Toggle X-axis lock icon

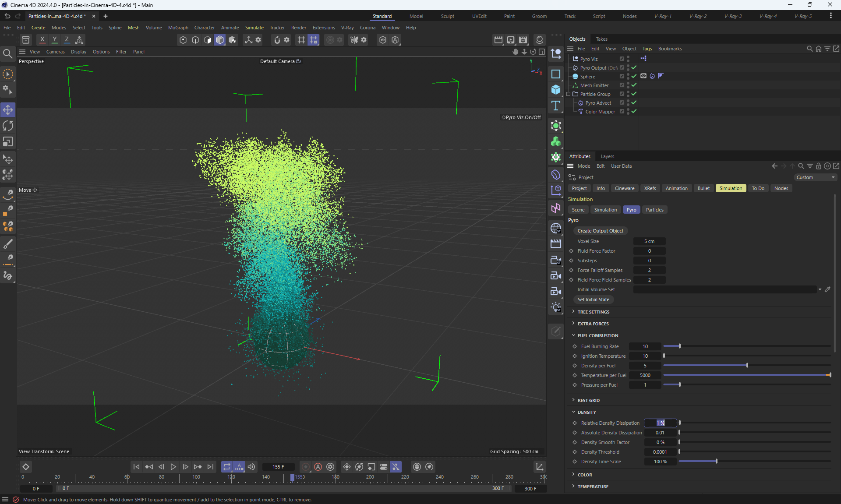tap(42, 40)
